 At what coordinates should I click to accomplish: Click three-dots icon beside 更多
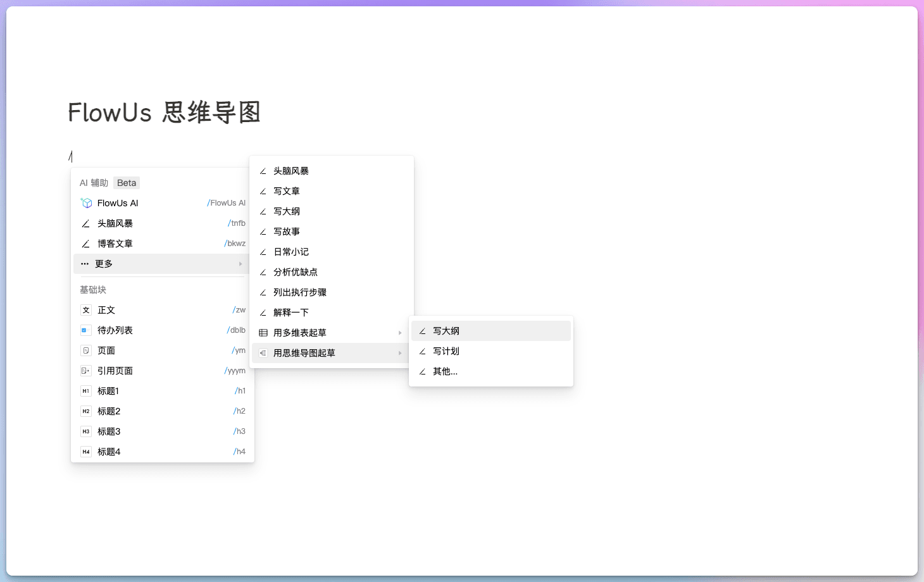[x=85, y=264]
